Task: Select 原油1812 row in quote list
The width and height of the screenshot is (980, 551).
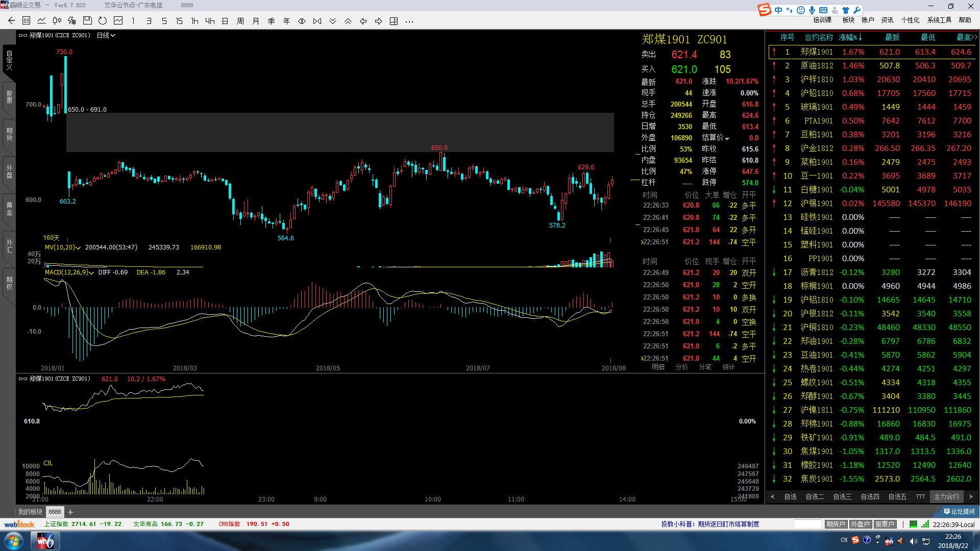Action: (817, 65)
